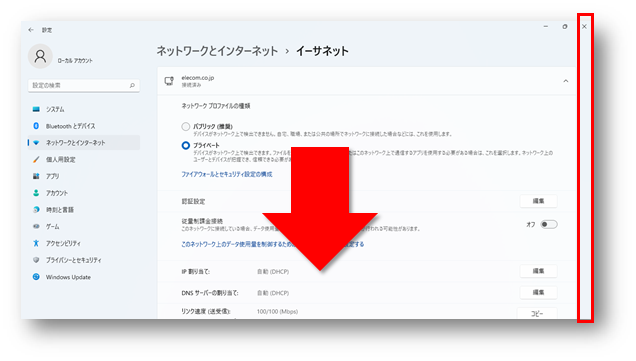The image size is (636, 361).
Task: Open 個人用設定 in the sidebar
Action: pos(84,159)
